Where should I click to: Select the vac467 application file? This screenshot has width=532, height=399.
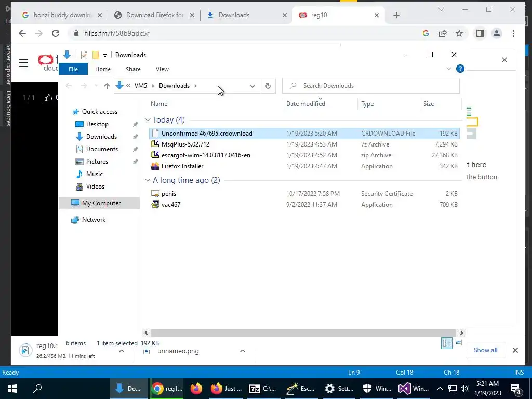(x=304, y=205)
